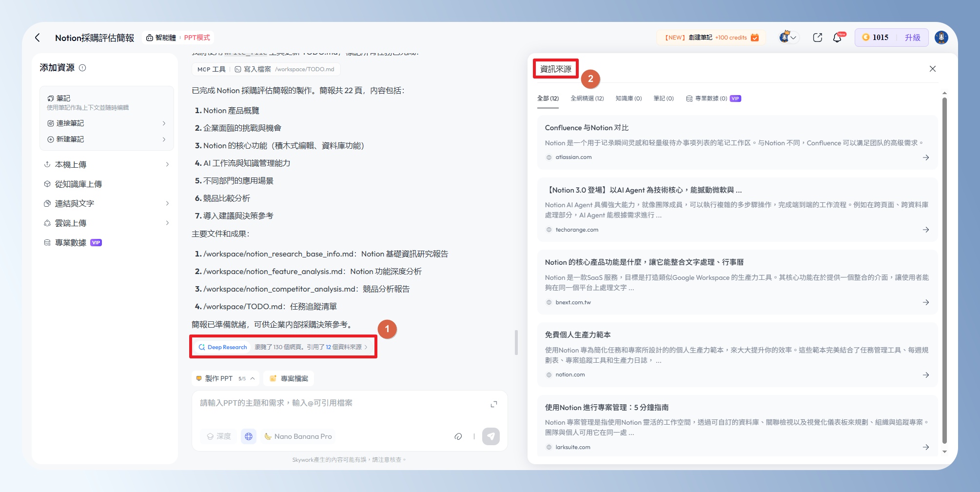Open the share/export icon in header
This screenshot has width=980, height=492.
(x=818, y=38)
